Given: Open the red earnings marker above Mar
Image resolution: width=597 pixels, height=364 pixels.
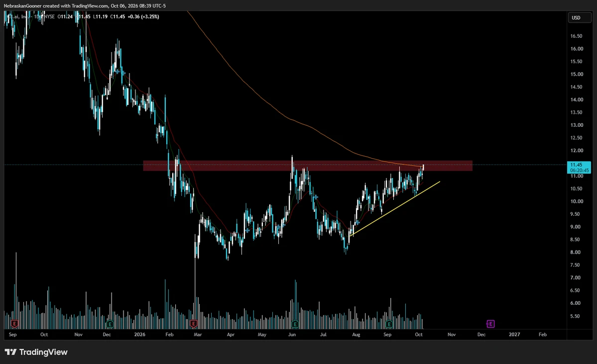Looking at the screenshot, I should 193,324.
